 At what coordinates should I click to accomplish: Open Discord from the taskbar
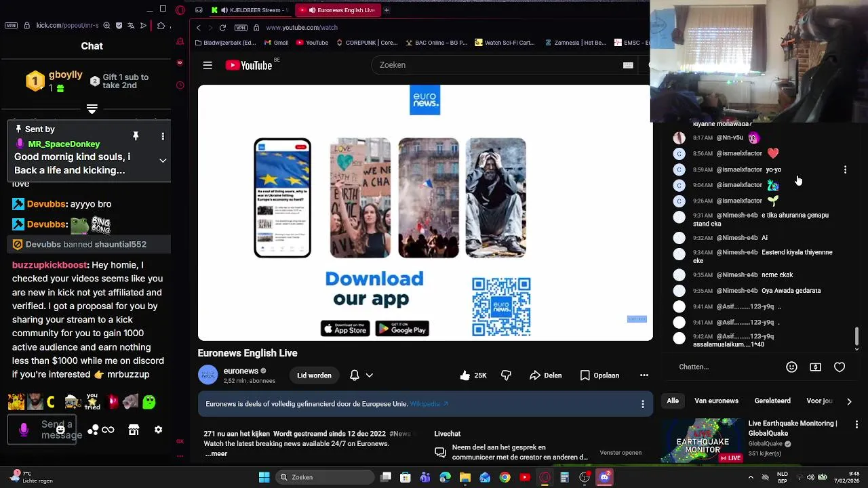(x=604, y=477)
